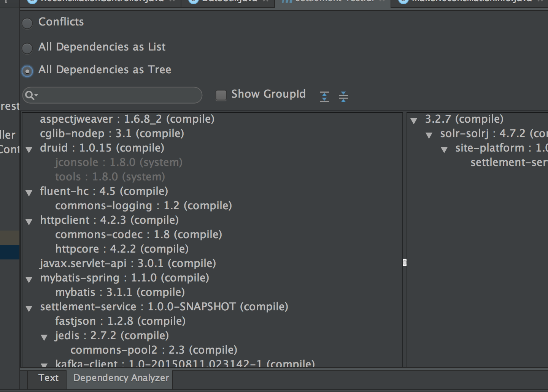
Task: Select fastjson : 1.2.8 (compile) row
Action: click(120, 321)
